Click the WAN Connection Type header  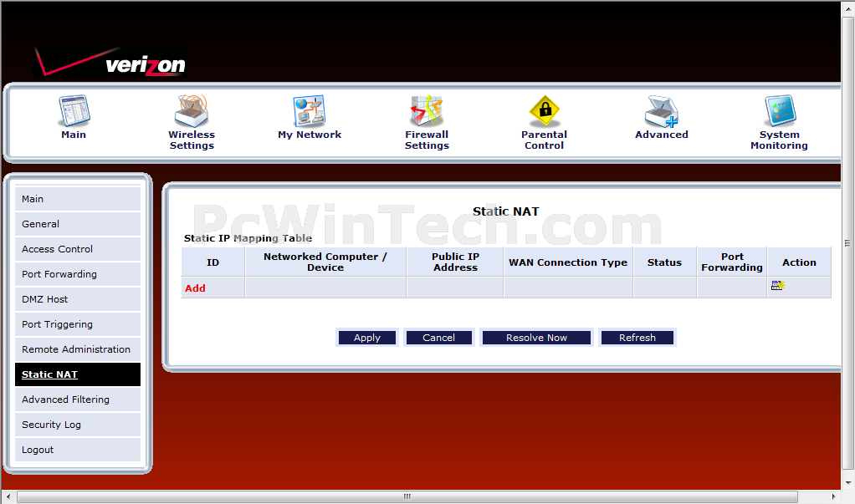coord(568,262)
